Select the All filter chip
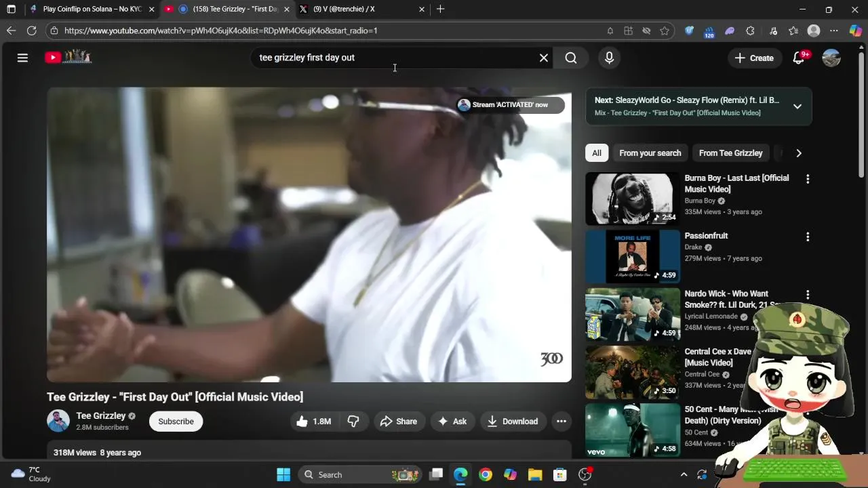This screenshot has height=488, width=868. click(597, 153)
